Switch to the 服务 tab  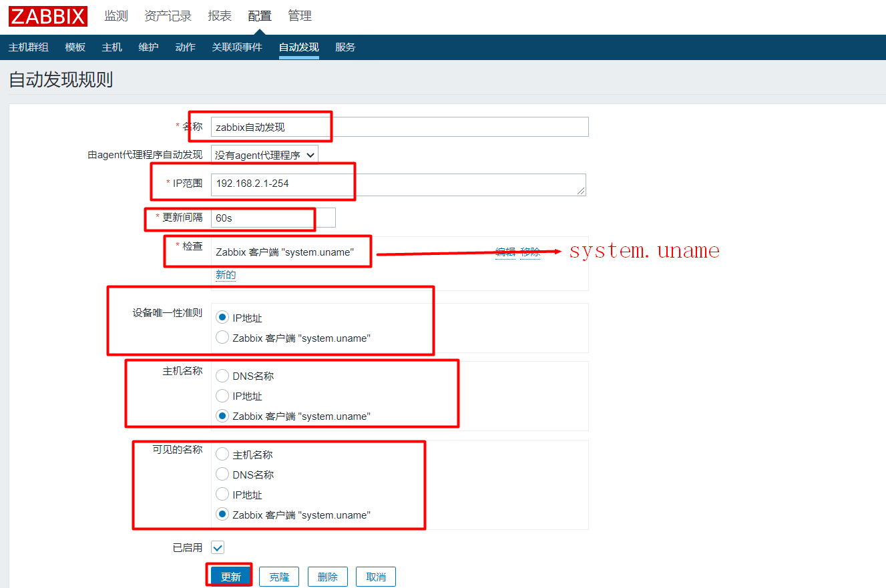[x=345, y=47]
